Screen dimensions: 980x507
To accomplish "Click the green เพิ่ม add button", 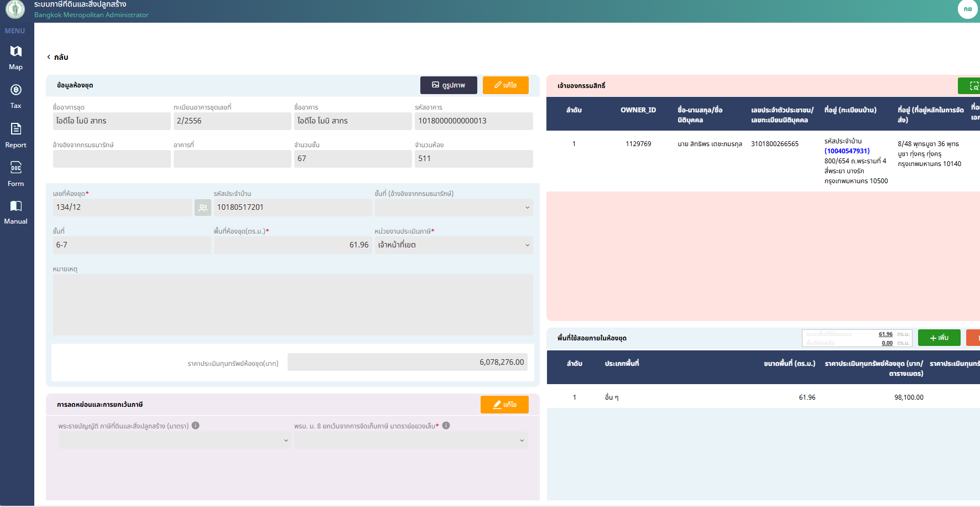I will click(x=939, y=338).
